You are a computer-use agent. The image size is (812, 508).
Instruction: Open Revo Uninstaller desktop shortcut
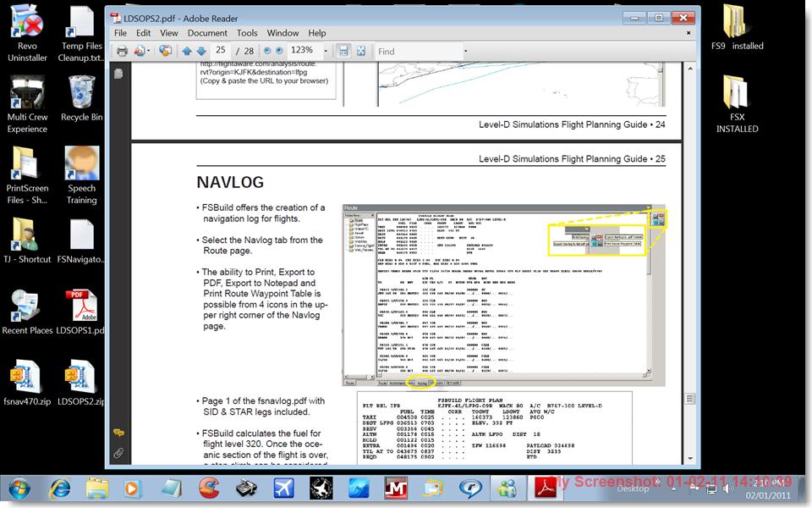pyautogui.click(x=27, y=33)
